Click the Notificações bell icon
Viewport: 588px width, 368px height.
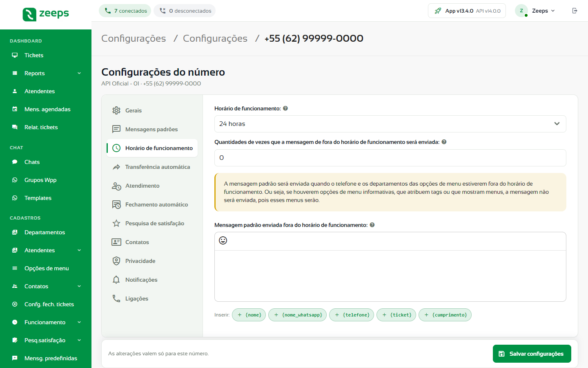116,280
